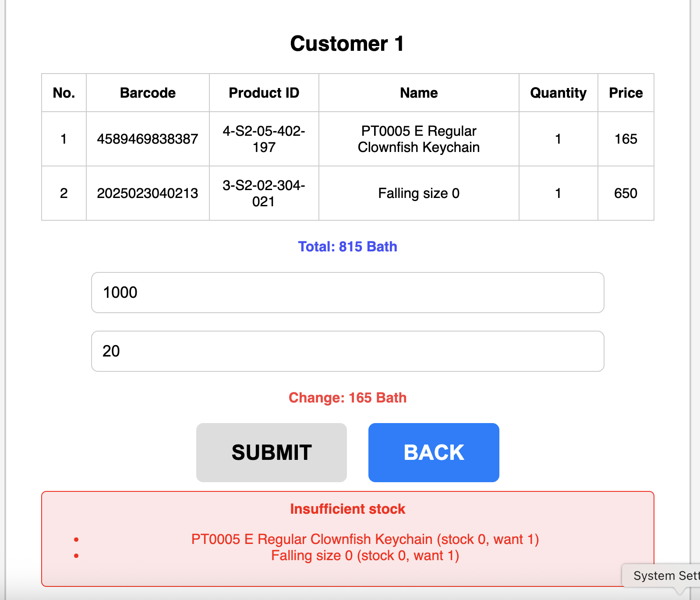The height and width of the screenshot is (600, 700).
Task: Select barcode 2025023040213 in the table
Action: [148, 194]
